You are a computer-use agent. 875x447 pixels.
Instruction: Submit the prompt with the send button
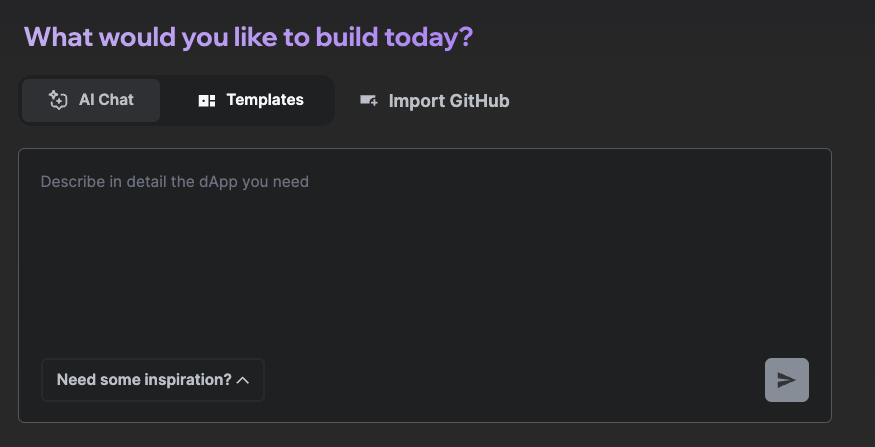(x=787, y=380)
